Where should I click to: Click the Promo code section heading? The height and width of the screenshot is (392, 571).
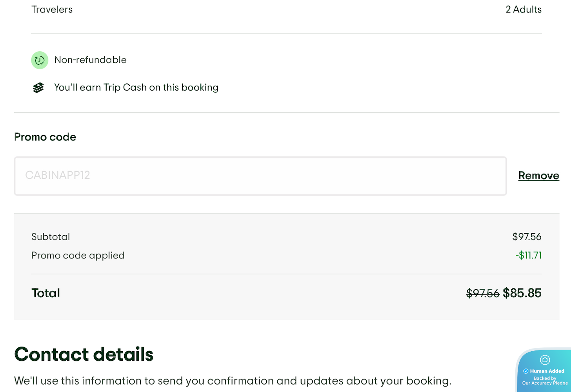click(45, 137)
